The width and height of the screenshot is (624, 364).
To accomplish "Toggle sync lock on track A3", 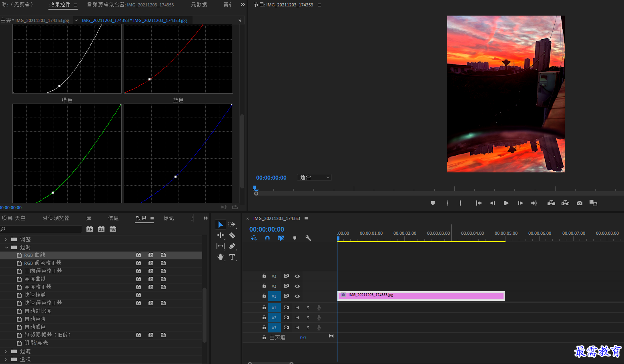I will 286,328.
